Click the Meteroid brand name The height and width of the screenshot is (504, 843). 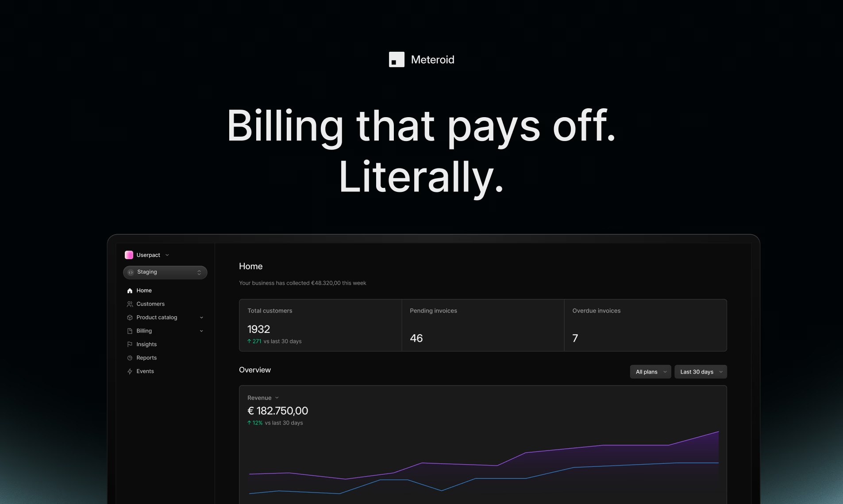pyautogui.click(x=432, y=60)
